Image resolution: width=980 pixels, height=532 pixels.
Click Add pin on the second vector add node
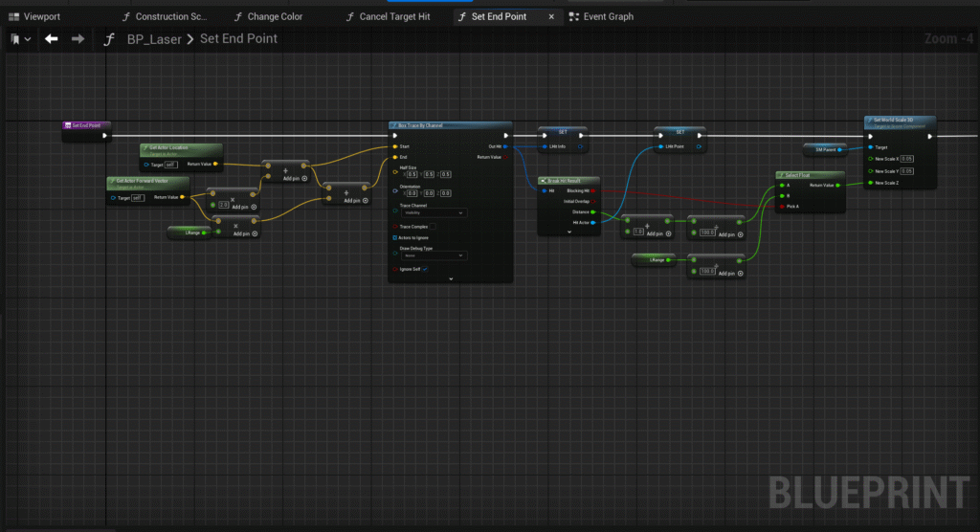click(x=356, y=201)
